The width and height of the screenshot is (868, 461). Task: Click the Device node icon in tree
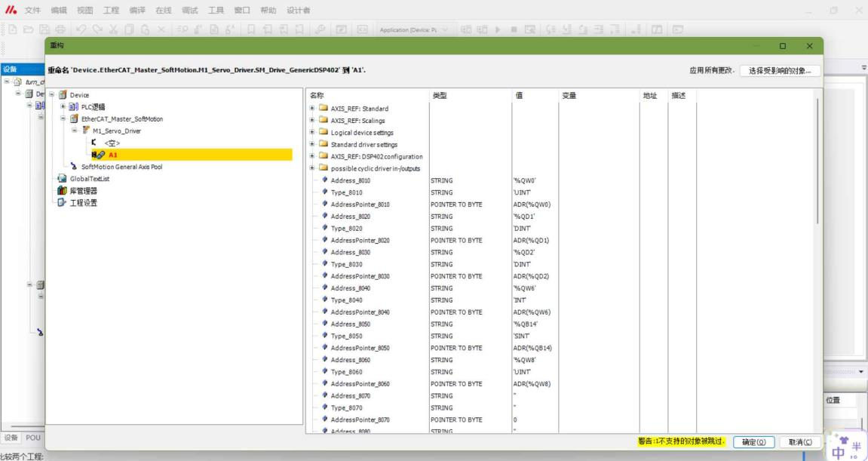click(63, 95)
